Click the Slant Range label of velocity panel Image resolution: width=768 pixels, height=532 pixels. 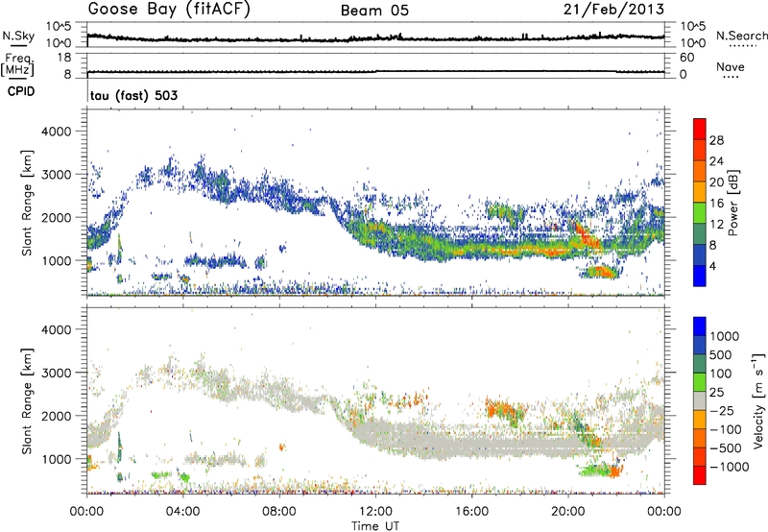click(x=27, y=400)
